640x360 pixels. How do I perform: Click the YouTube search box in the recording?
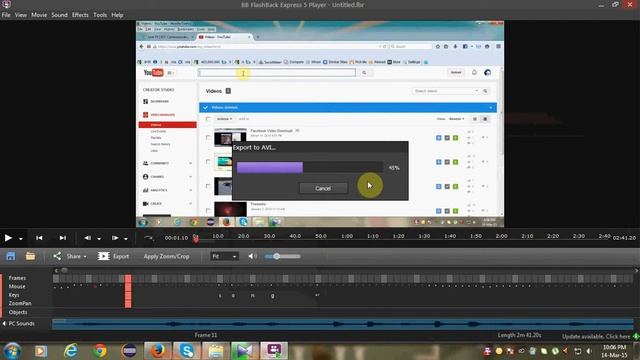pyautogui.click(x=277, y=73)
